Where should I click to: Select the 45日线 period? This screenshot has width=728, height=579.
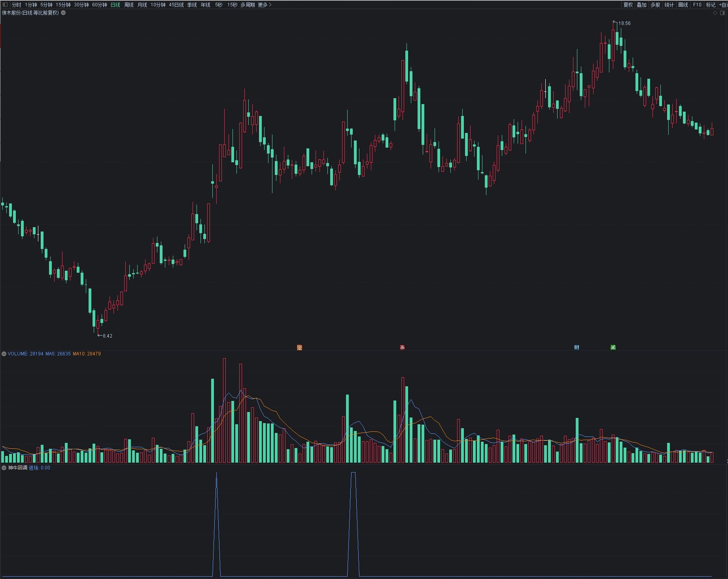176,5
